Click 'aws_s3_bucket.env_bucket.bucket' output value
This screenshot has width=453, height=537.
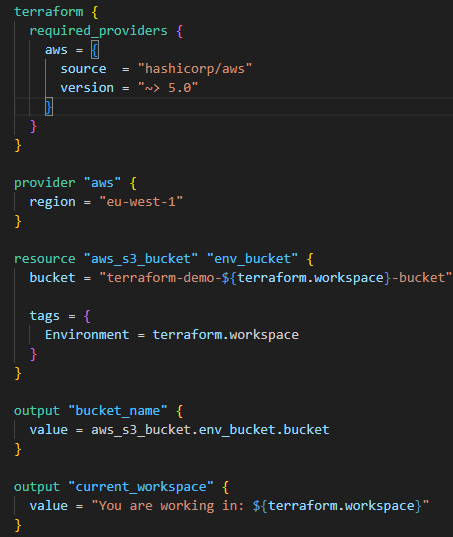click(x=210, y=430)
